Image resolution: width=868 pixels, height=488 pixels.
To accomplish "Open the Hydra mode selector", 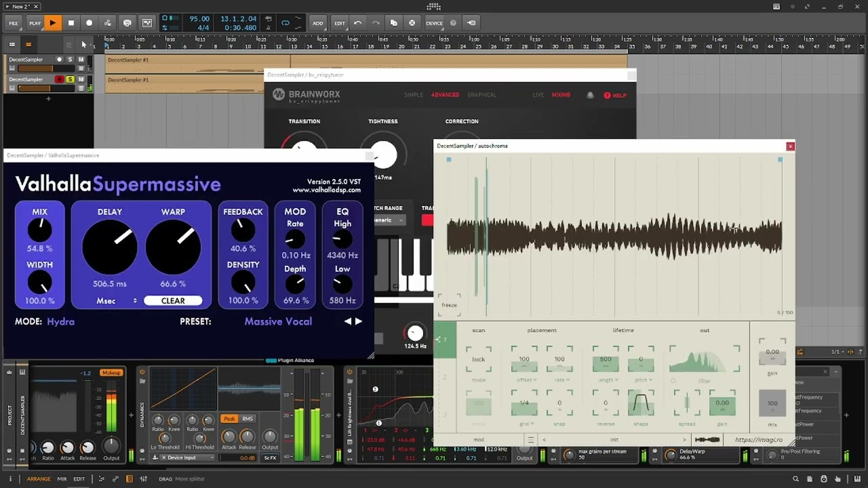I will [61, 321].
